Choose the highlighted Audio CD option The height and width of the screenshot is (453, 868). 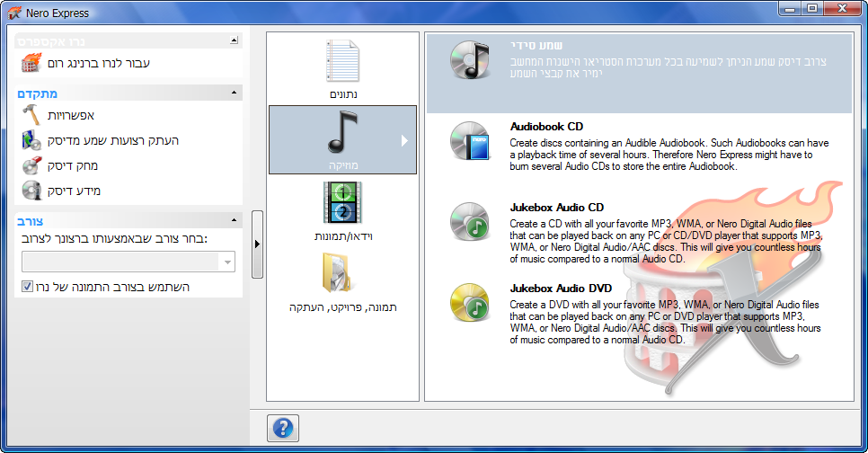640,73
